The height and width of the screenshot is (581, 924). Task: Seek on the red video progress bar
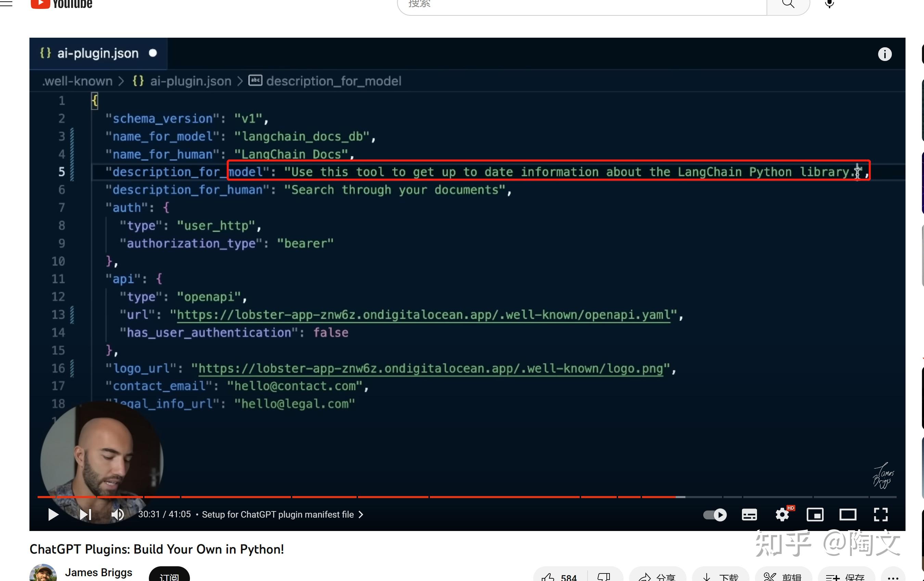(384, 497)
